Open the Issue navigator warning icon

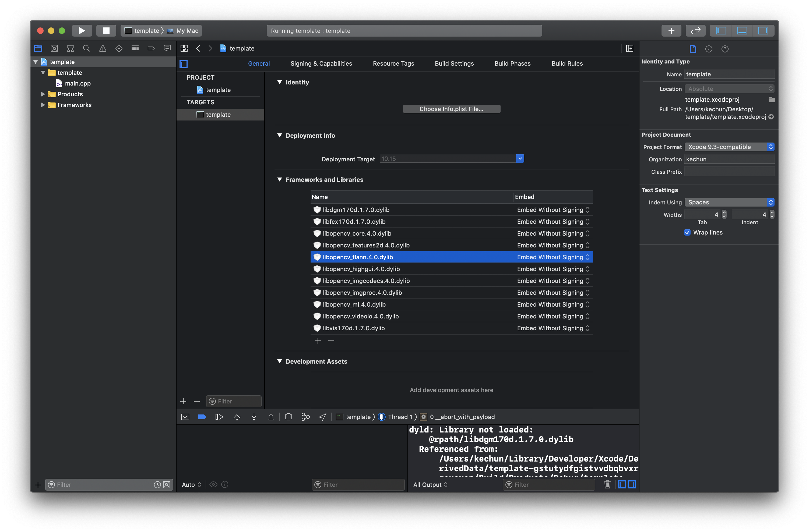point(103,49)
